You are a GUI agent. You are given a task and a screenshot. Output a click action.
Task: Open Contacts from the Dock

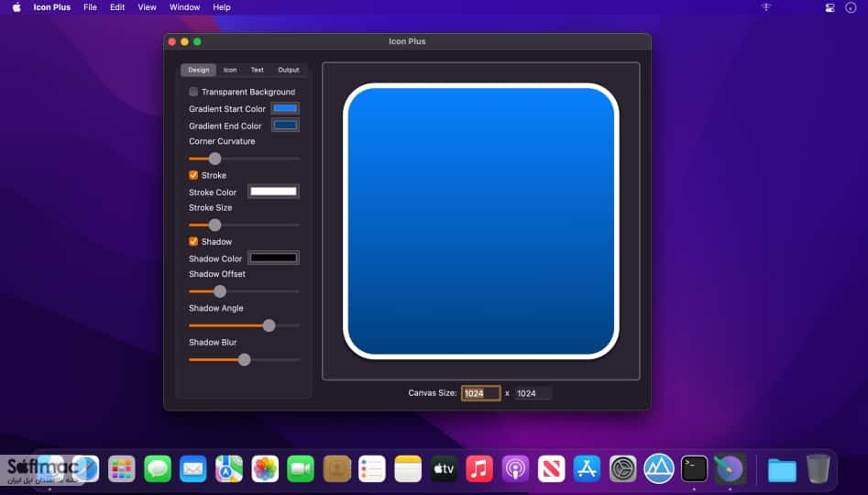click(336, 469)
